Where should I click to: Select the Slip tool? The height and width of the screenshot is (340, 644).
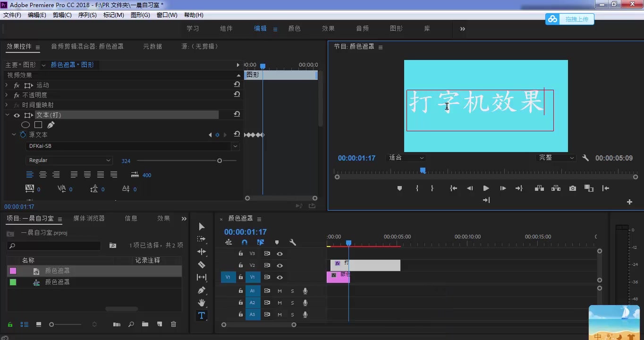202,277
